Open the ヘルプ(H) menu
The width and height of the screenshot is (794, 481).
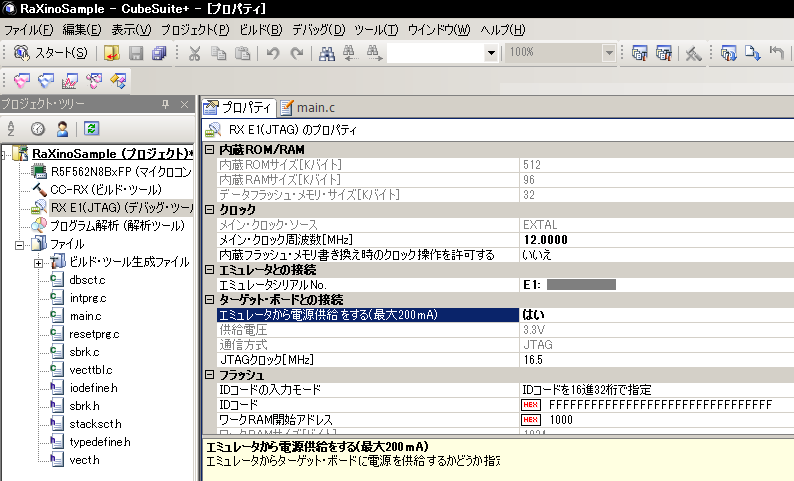pyautogui.click(x=503, y=30)
